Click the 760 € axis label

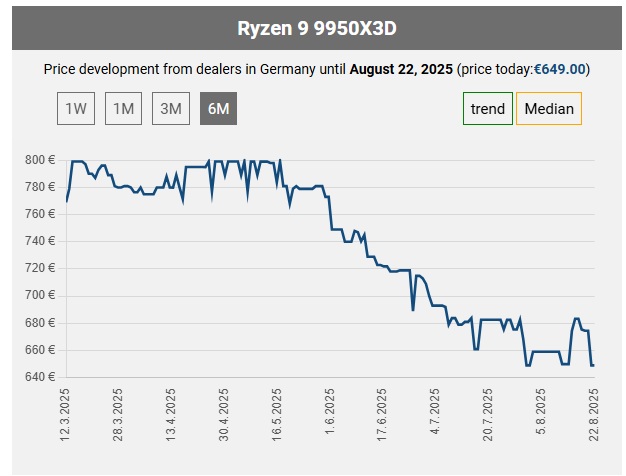40,214
